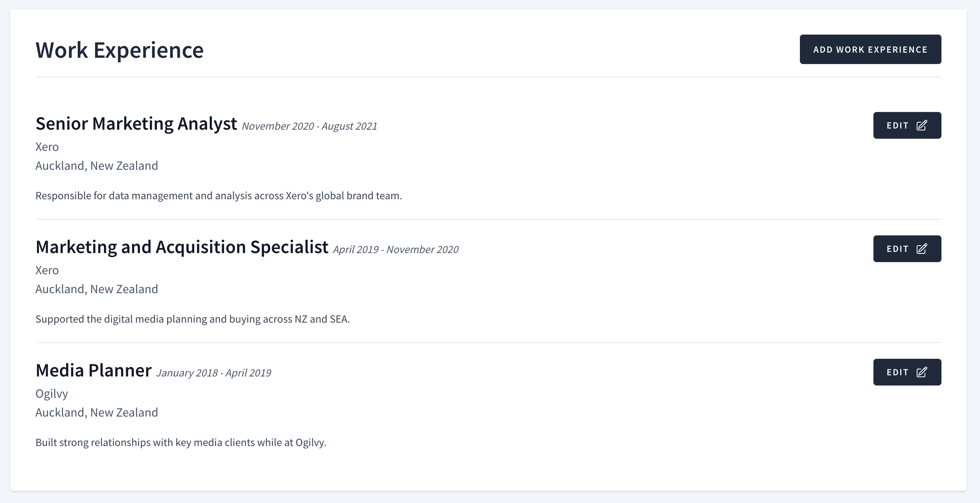Click Xero under Senior Marketing Analyst
The image size is (980, 503).
point(47,147)
